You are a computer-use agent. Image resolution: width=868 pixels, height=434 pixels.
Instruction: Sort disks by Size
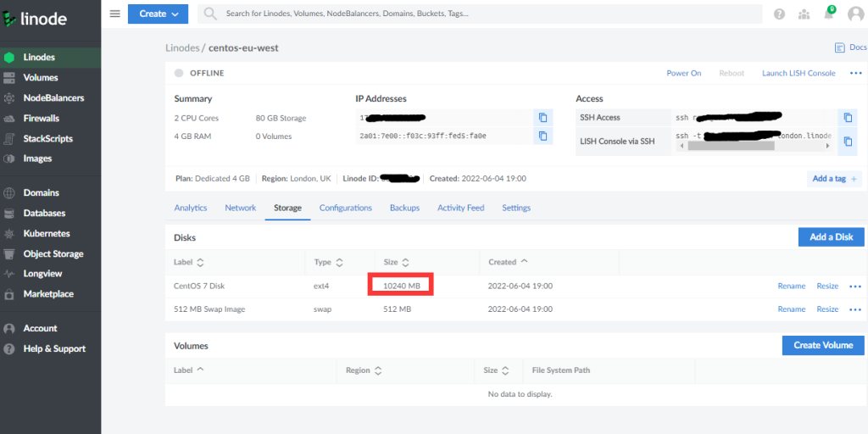(397, 262)
